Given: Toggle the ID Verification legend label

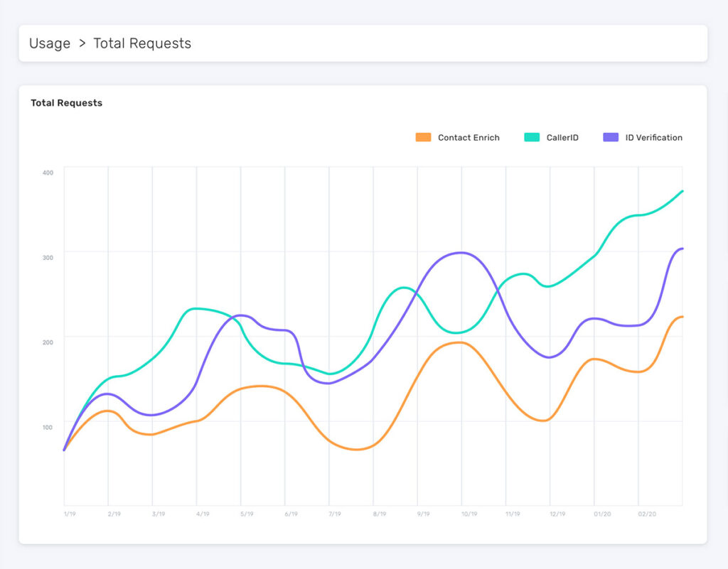Looking at the screenshot, I should coord(653,138).
